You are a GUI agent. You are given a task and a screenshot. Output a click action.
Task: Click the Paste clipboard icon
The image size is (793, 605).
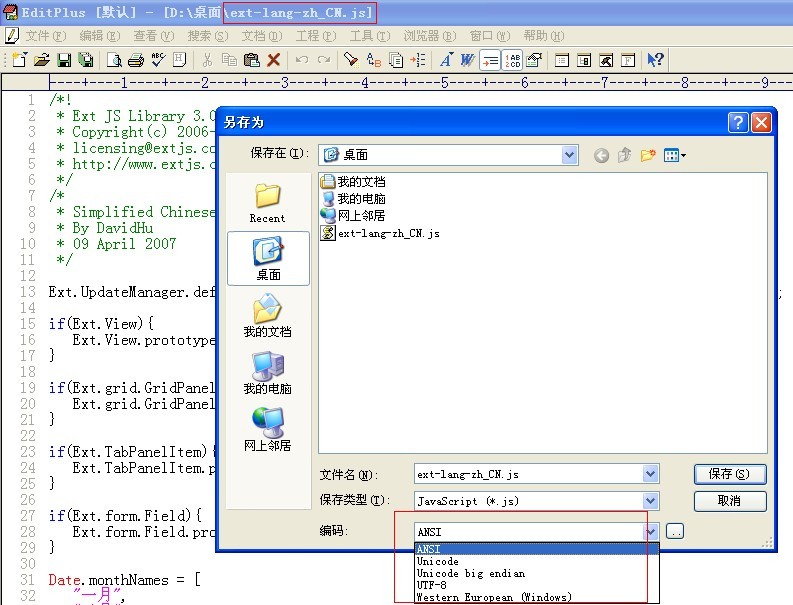(x=251, y=60)
